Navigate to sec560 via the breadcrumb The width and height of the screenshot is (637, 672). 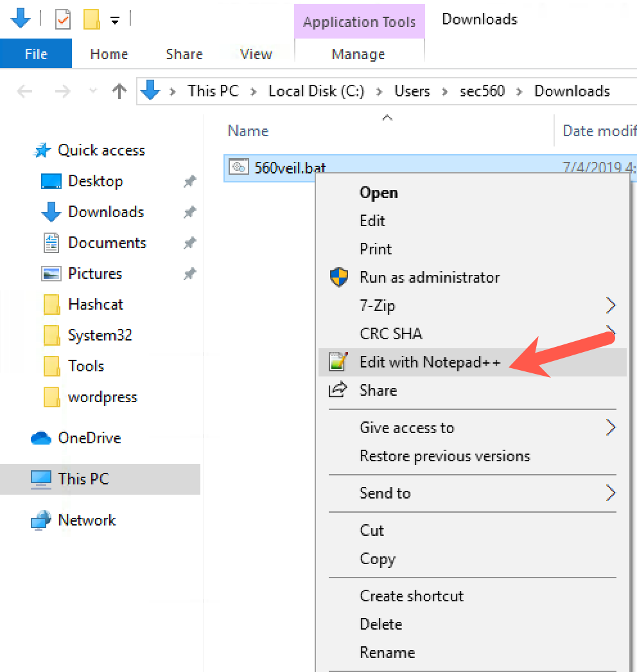[x=482, y=91]
